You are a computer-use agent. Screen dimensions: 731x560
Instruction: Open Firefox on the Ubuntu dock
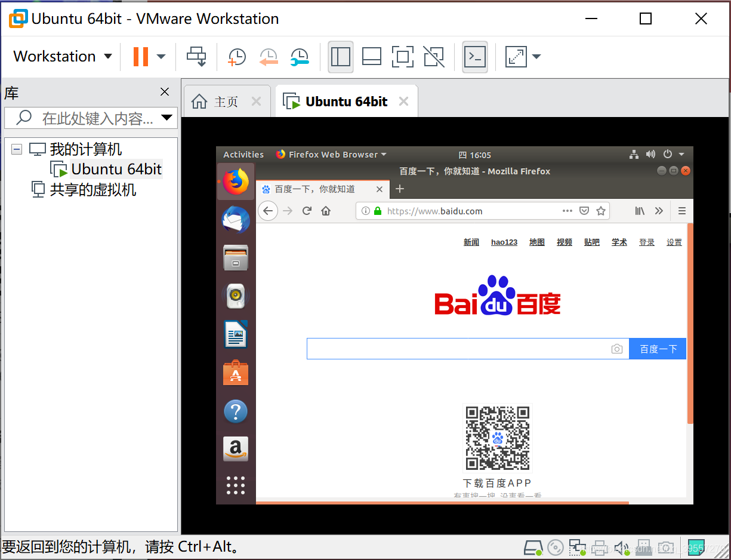[x=236, y=181]
